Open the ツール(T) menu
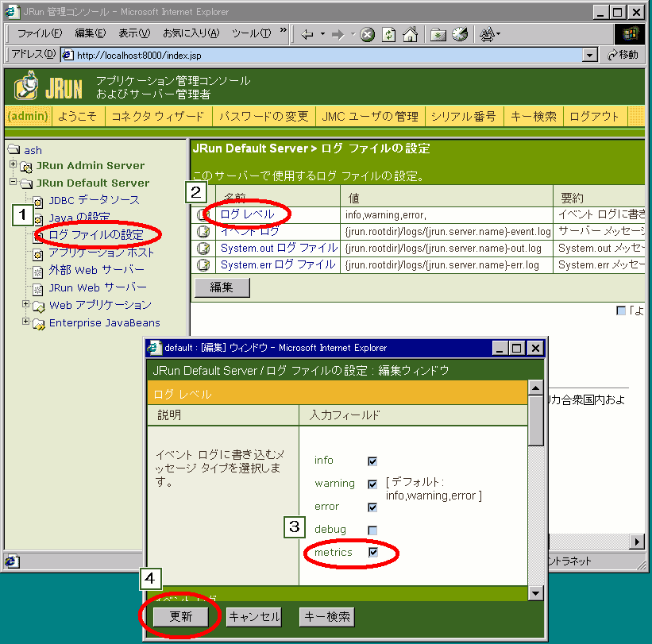Screen dimensions: 652x644 (x=251, y=33)
